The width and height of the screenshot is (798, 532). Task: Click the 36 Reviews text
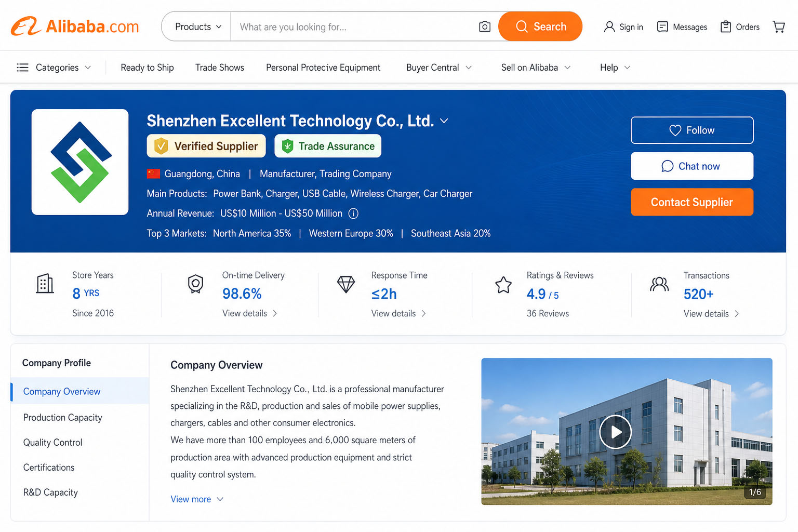click(x=548, y=313)
